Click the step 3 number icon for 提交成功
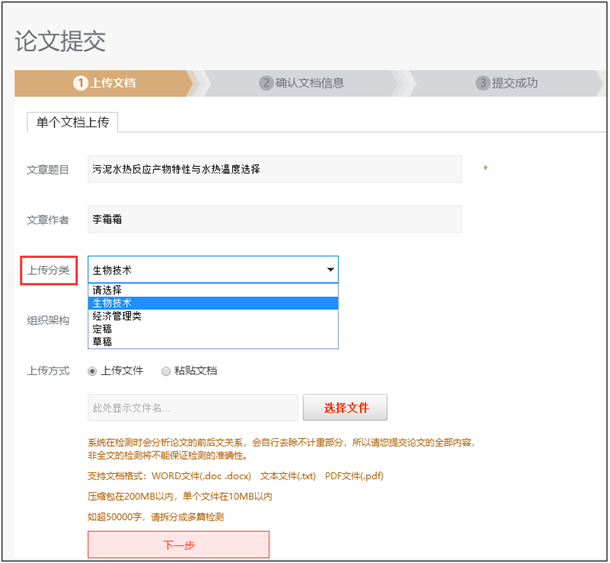The height and width of the screenshot is (563, 610). [483, 83]
